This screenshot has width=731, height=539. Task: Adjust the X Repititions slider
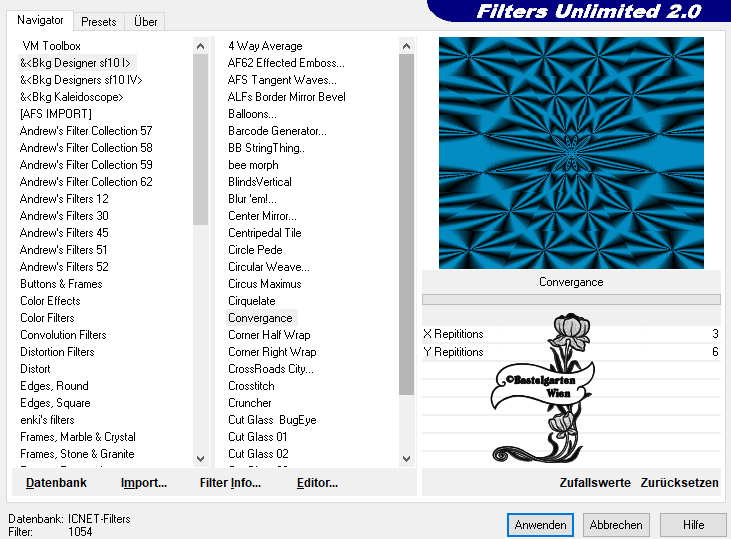click(571, 334)
